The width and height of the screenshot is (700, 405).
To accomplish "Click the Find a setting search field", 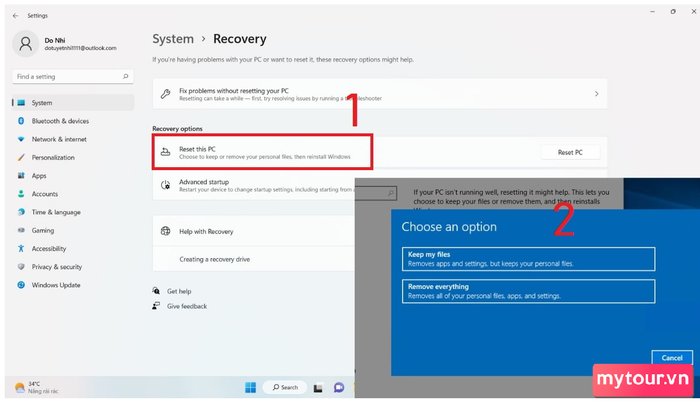I will tap(73, 77).
